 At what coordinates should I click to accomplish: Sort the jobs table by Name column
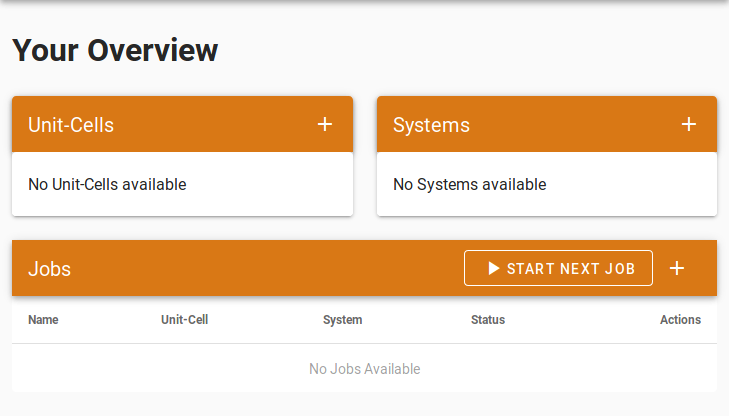[x=43, y=320]
